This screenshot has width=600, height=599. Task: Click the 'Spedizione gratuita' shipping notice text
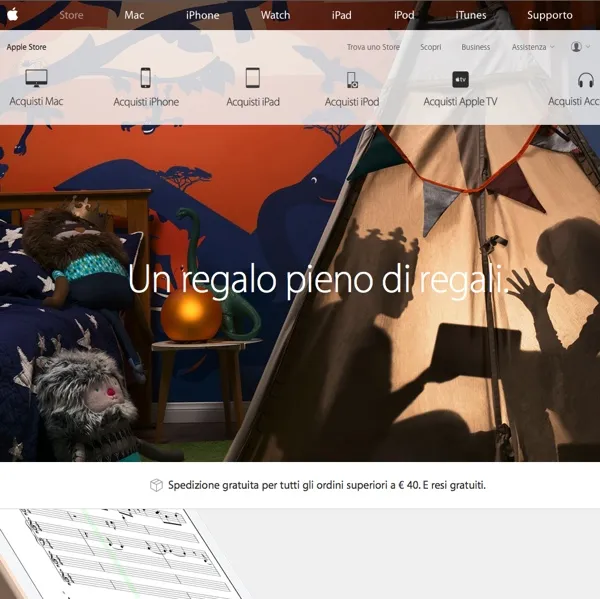[x=327, y=485]
